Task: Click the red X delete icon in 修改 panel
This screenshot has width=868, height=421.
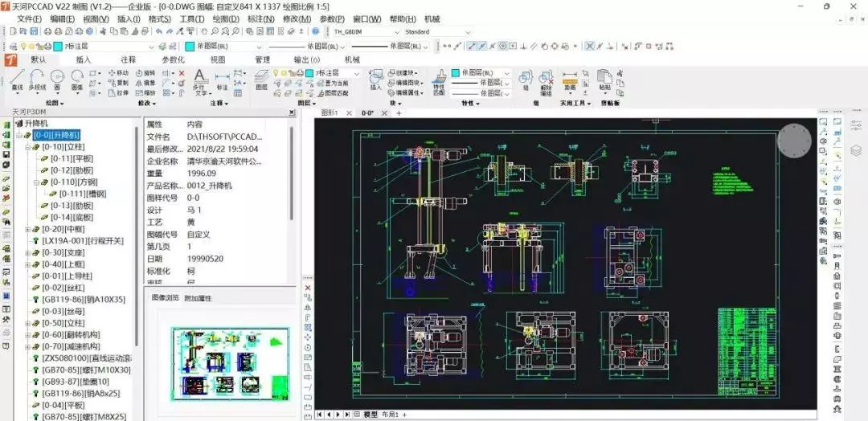Action: click(x=182, y=72)
